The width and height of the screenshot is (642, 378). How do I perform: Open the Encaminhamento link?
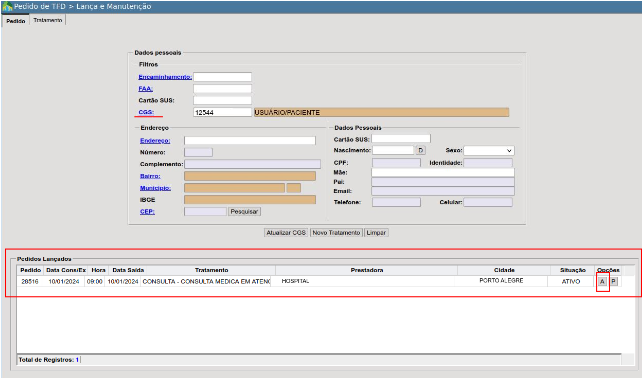point(165,77)
